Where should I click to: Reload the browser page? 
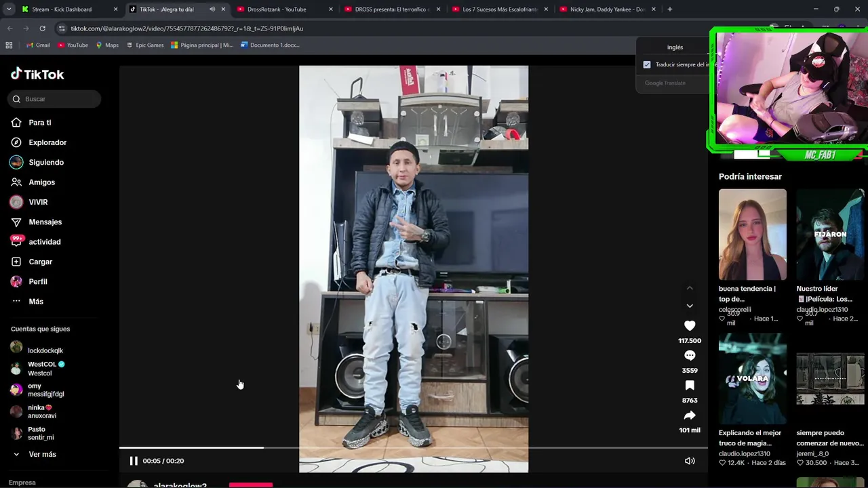(x=42, y=28)
